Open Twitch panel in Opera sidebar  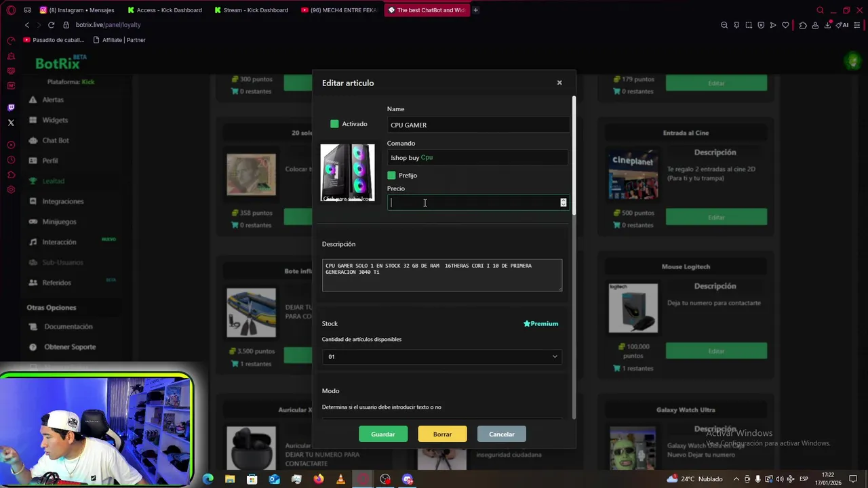[11, 108]
